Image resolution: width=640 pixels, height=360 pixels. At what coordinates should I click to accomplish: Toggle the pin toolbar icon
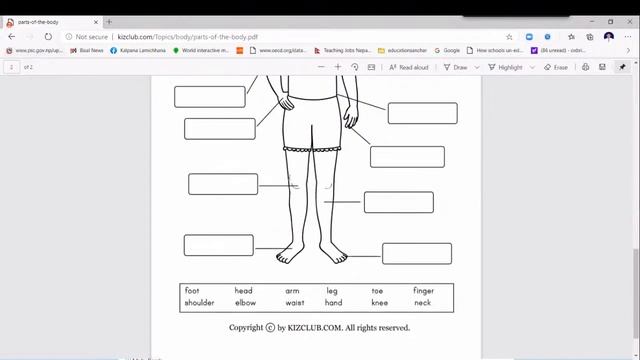click(622, 67)
